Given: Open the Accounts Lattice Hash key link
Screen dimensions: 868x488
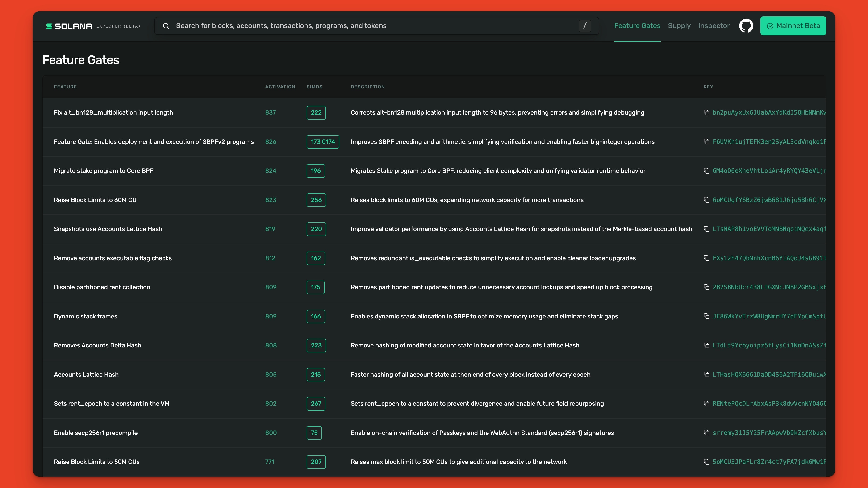Looking at the screenshot, I should click(x=768, y=375).
